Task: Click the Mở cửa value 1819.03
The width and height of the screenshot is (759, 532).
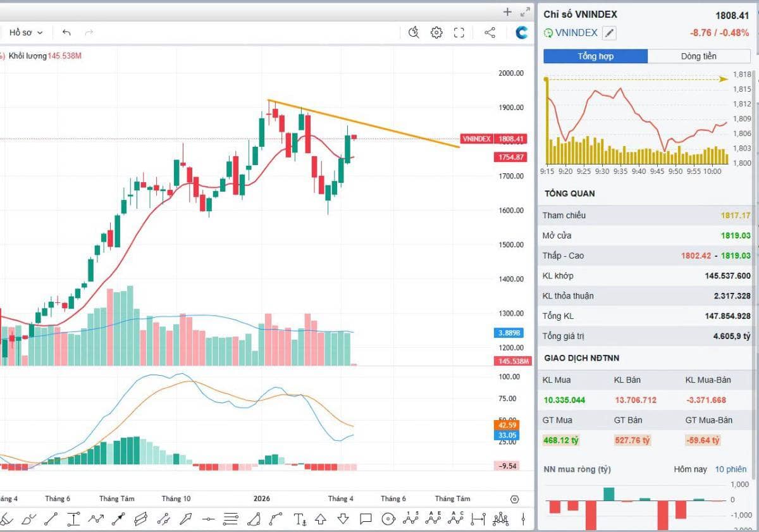Action: coord(735,235)
